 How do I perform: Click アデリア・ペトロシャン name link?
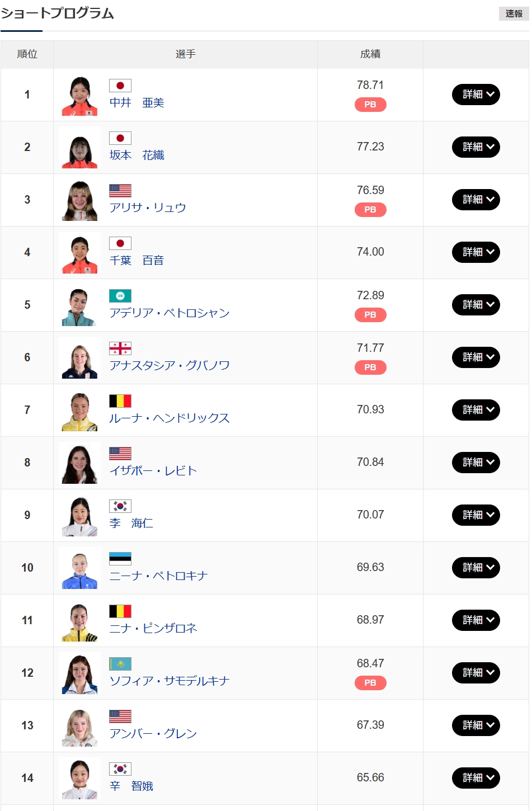pyautogui.click(x=169, y=313)
